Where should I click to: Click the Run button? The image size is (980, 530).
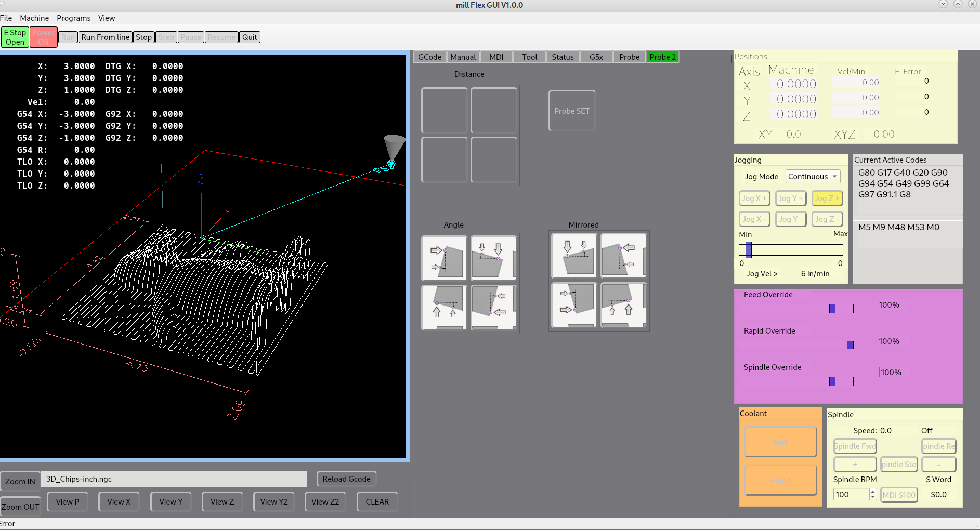[68, 37]
